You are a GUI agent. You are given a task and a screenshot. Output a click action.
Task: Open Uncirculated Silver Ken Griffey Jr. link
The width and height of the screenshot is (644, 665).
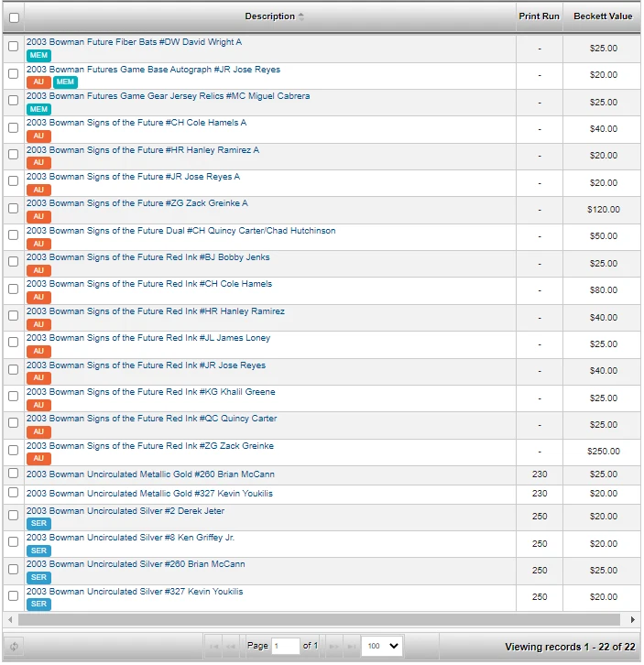[130, 538]
